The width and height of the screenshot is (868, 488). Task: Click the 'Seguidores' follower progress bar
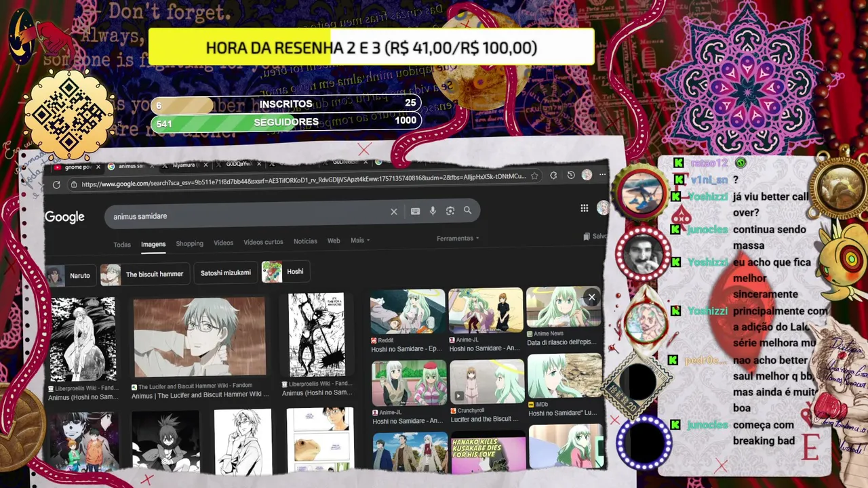pyautogui.click(x=285, y=122)
